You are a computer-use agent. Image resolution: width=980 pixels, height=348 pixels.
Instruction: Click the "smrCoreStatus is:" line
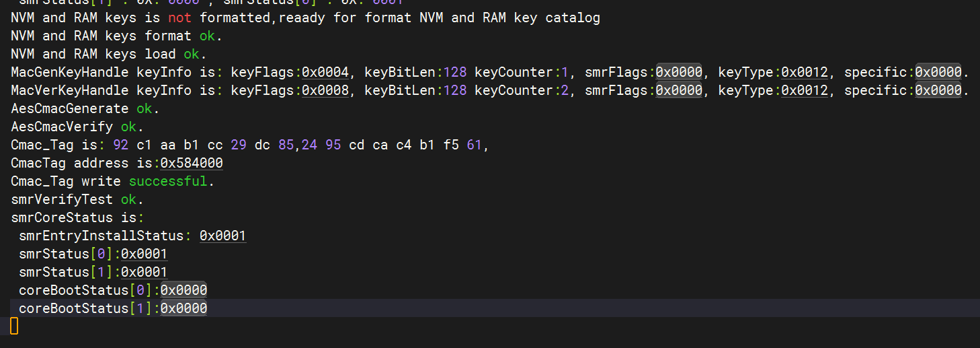pyautogui.click(x=77, y=217)
